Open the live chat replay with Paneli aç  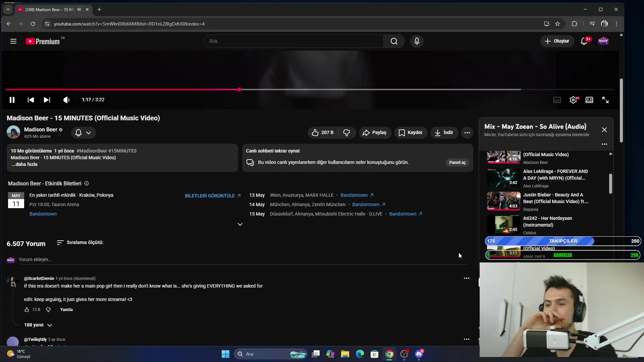pos(457,162)
